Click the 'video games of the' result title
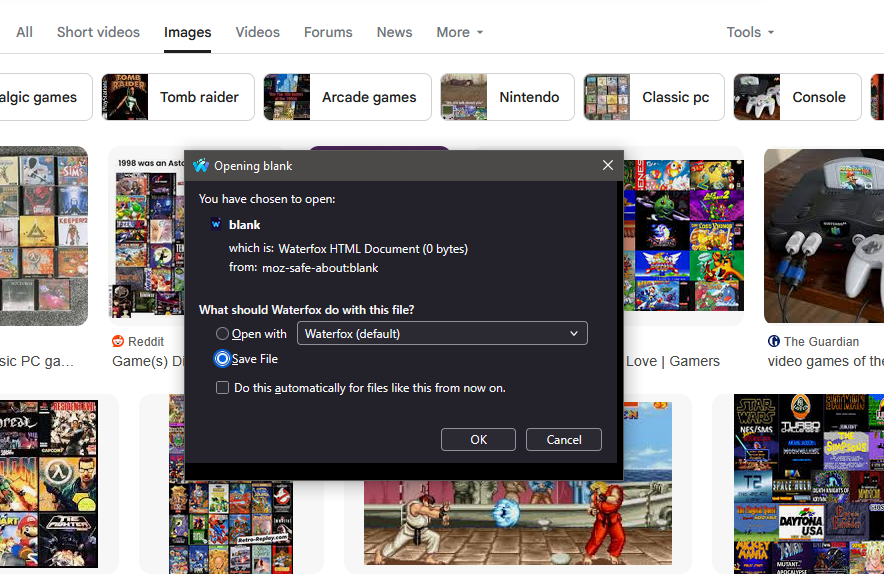The width and height of the screenshot is (884, 578). 825,361
